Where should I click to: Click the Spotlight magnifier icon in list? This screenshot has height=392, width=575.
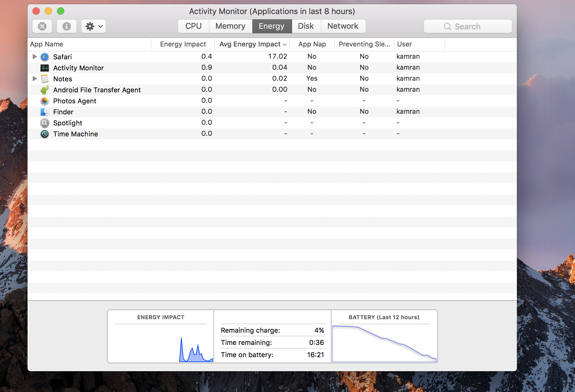(45, 123)
